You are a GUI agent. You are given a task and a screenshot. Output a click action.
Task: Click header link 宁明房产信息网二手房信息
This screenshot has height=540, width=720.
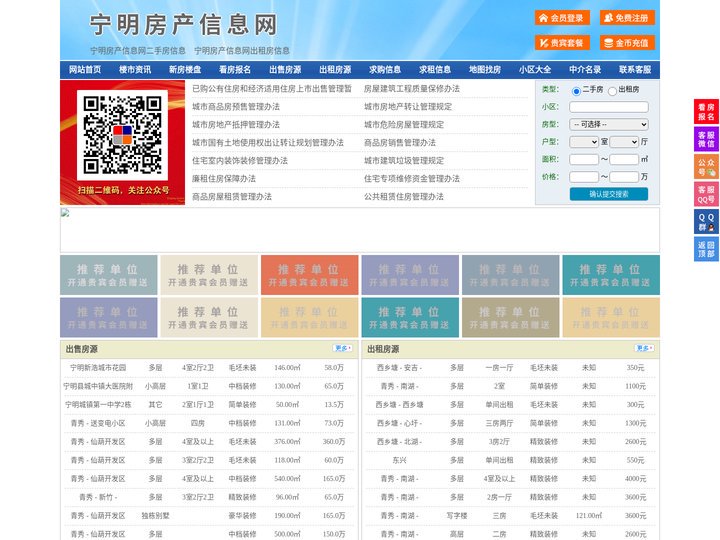(138, 51)
